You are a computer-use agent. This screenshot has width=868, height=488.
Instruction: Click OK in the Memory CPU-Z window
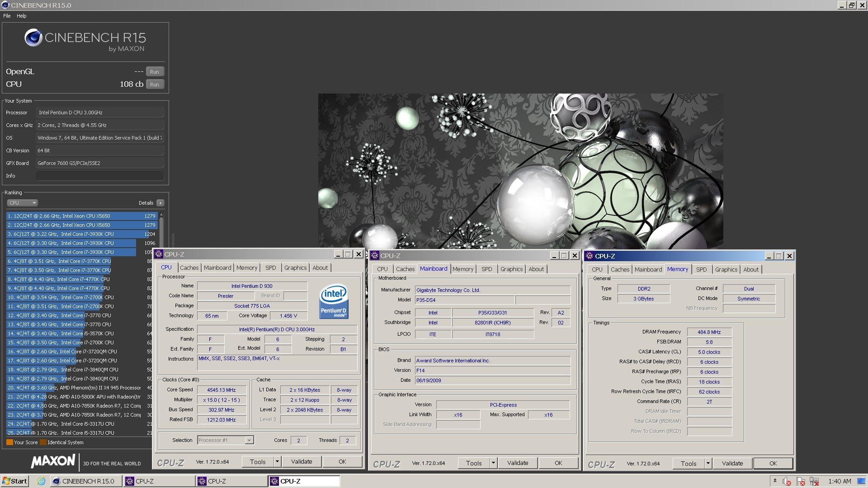773,464
